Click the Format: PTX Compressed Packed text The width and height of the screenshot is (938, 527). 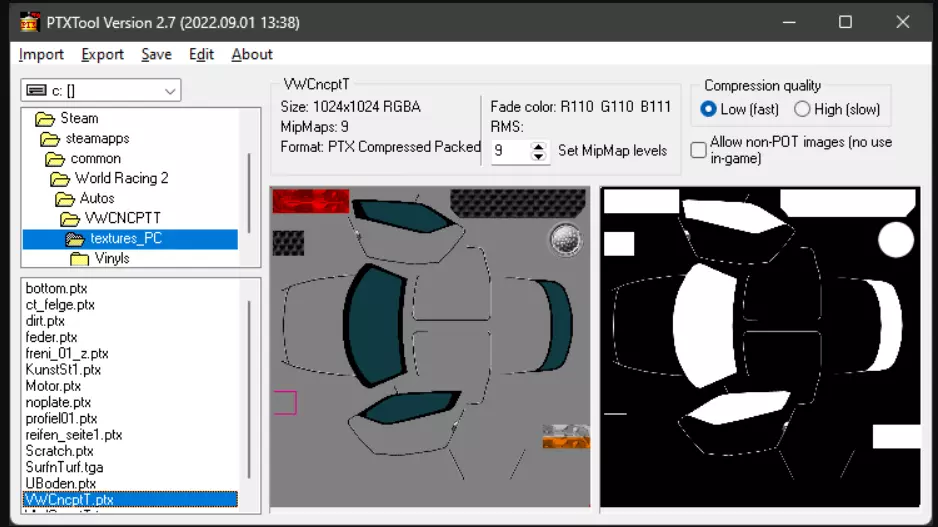coord(380,147)
